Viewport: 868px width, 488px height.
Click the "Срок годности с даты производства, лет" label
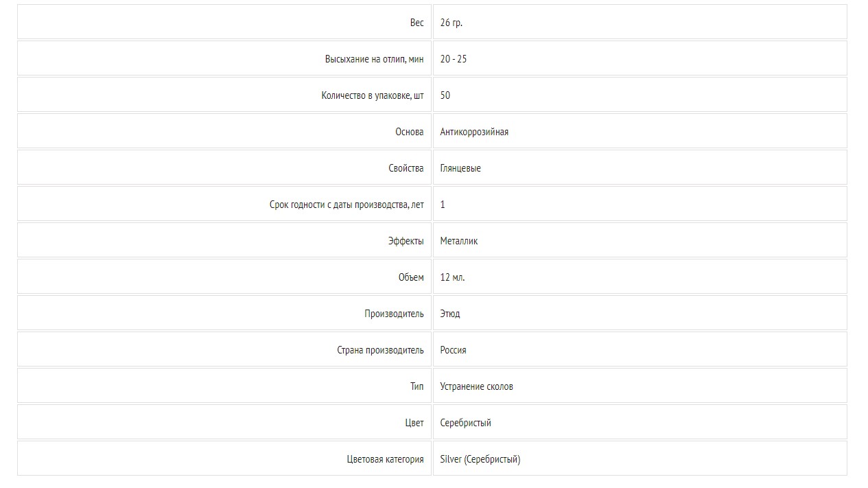click(347, 205)
